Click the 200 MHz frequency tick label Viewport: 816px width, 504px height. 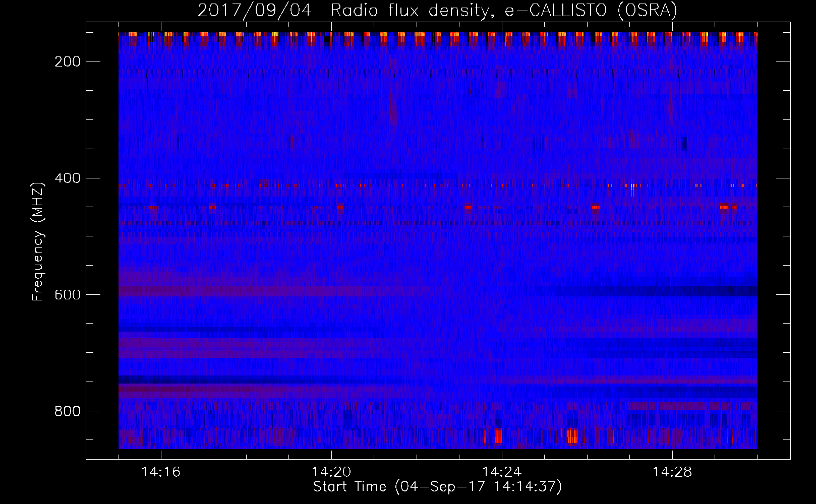click(x=68, y=61)
